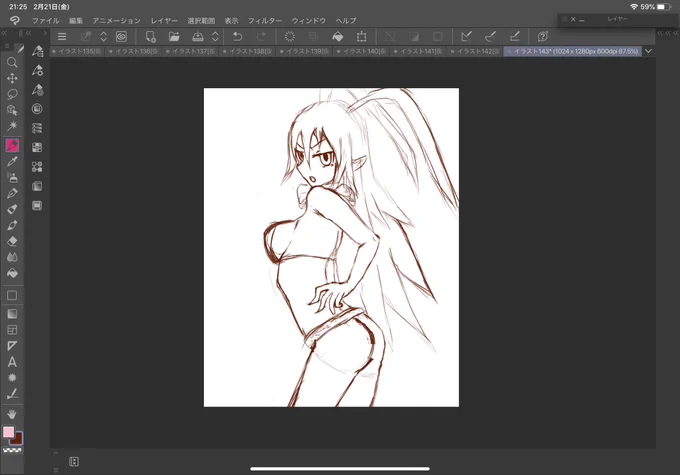Click the Save icon in command bar
Screen dimensions: 680x475
[x=198, y=36]
